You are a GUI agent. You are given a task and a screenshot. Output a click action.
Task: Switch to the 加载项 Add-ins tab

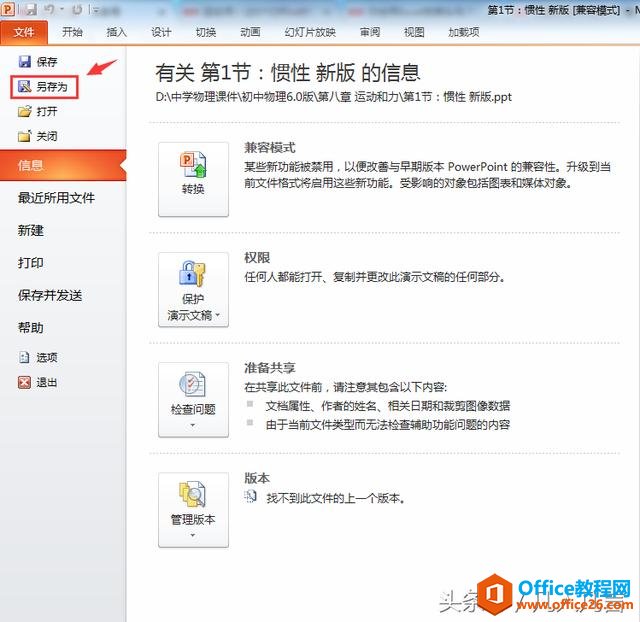[464, 32]
